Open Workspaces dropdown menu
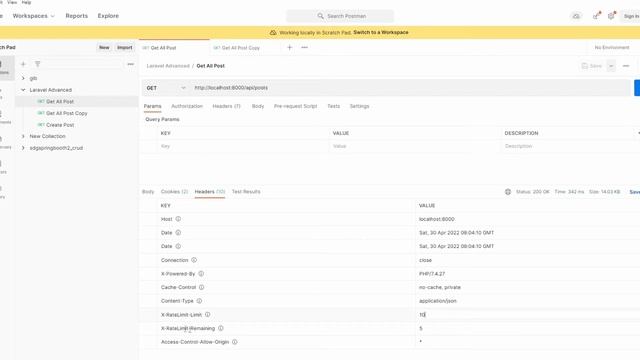The image size is (640, 360). (x=33, y=16)
